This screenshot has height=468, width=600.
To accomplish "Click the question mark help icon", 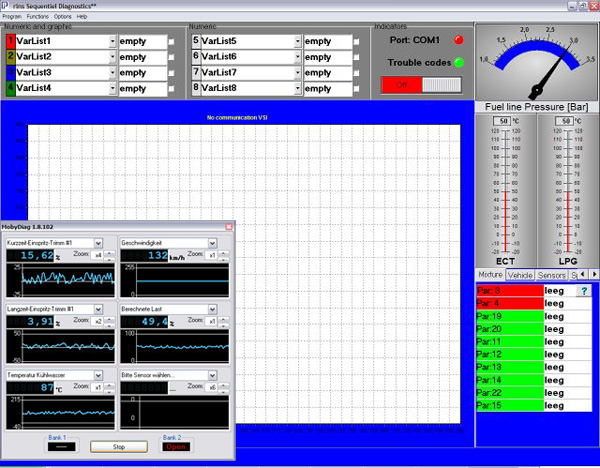I will [584, 291].
